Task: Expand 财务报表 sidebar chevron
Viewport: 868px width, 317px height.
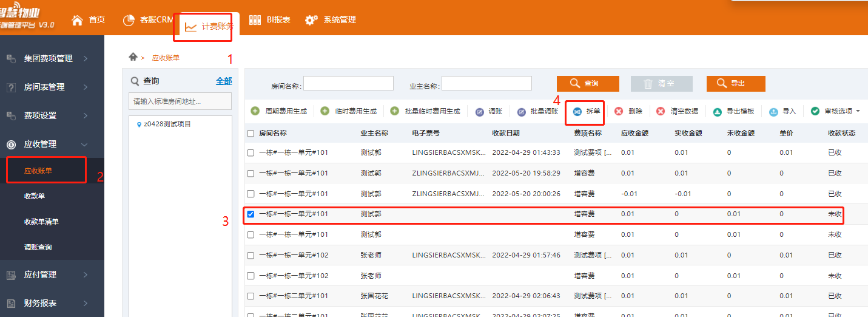Action: (86, 303)
